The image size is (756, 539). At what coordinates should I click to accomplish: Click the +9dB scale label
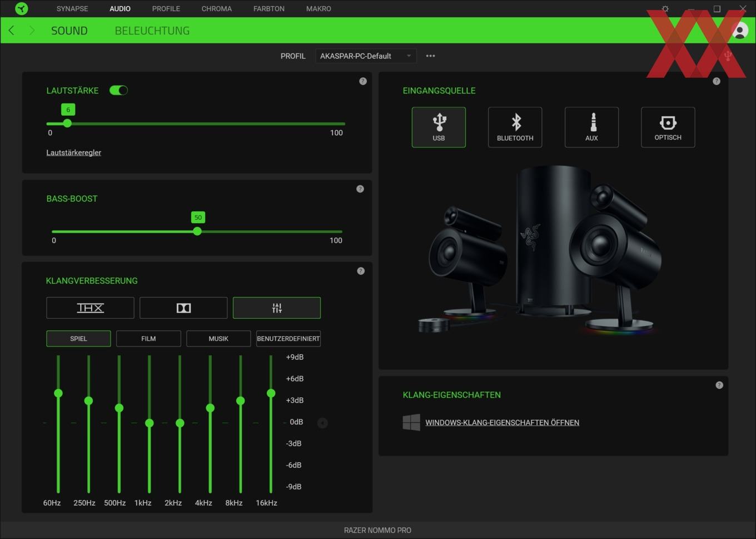coord(295,357)
